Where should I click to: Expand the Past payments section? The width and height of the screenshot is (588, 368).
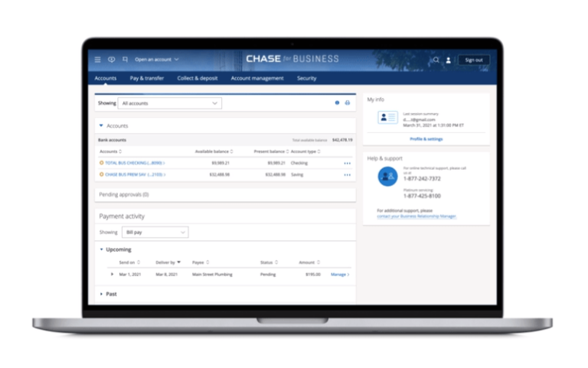[101, 294]
